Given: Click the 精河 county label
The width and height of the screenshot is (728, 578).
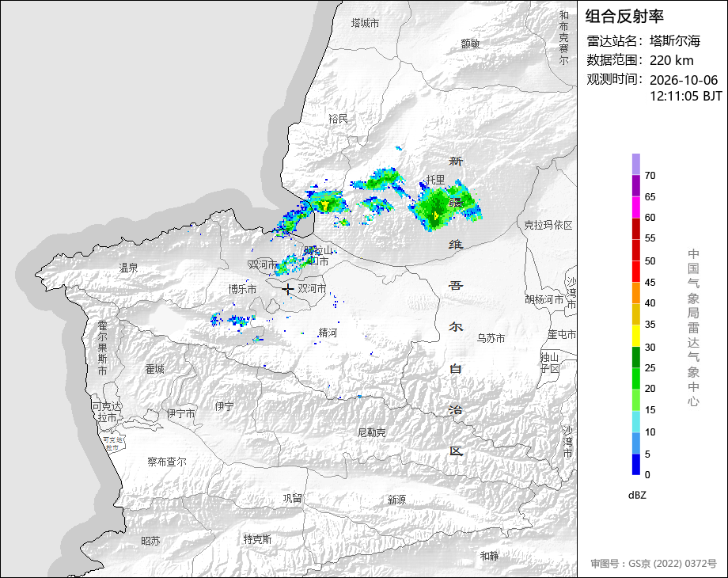Looking at the screenshot, I should tap(328, 333).
